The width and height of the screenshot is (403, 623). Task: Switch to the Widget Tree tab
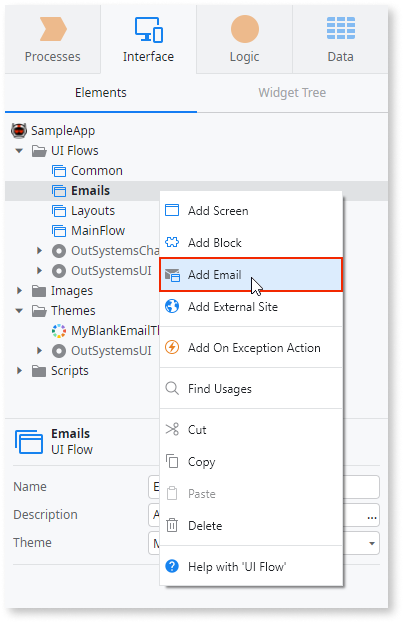point(292,93)
